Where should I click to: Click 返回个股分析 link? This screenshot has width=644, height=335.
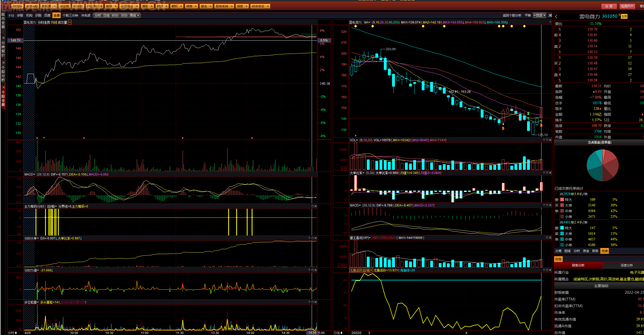[512, 15]
